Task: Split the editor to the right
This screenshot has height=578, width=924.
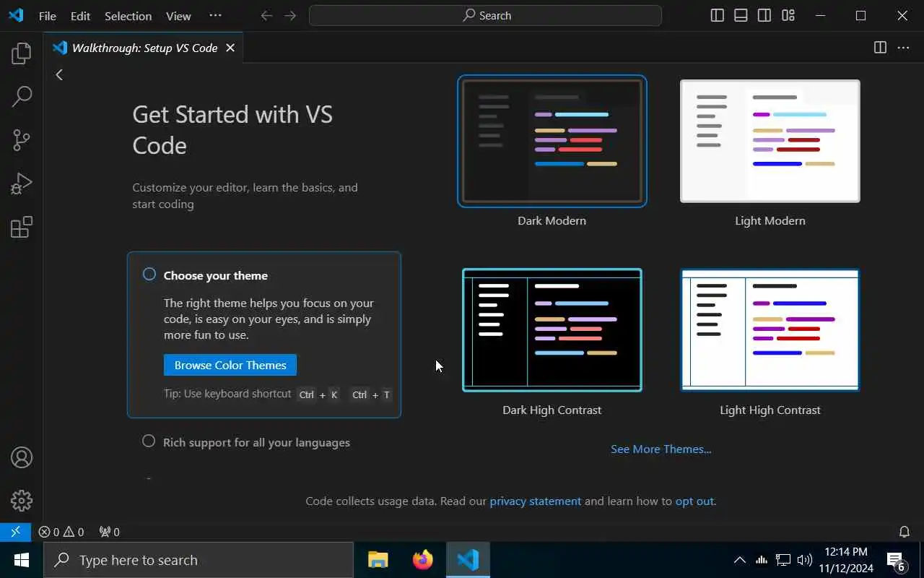Action: tap(880, 48)
